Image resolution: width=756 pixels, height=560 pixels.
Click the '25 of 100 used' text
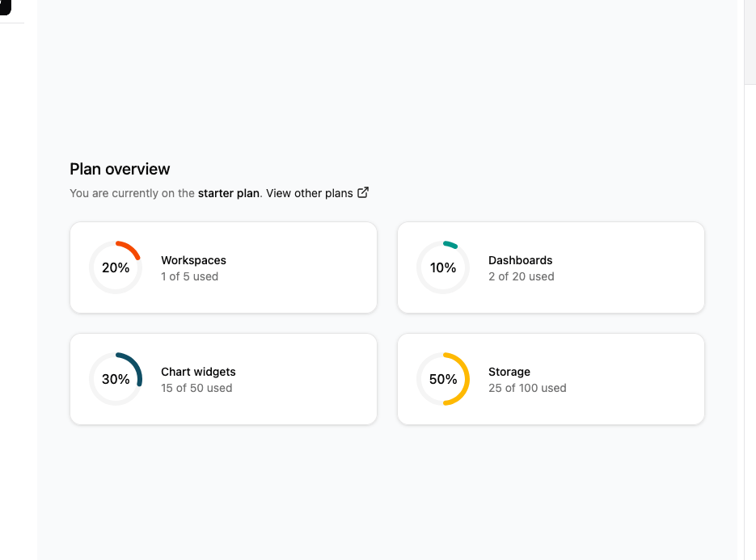click(x=527, y=389)
